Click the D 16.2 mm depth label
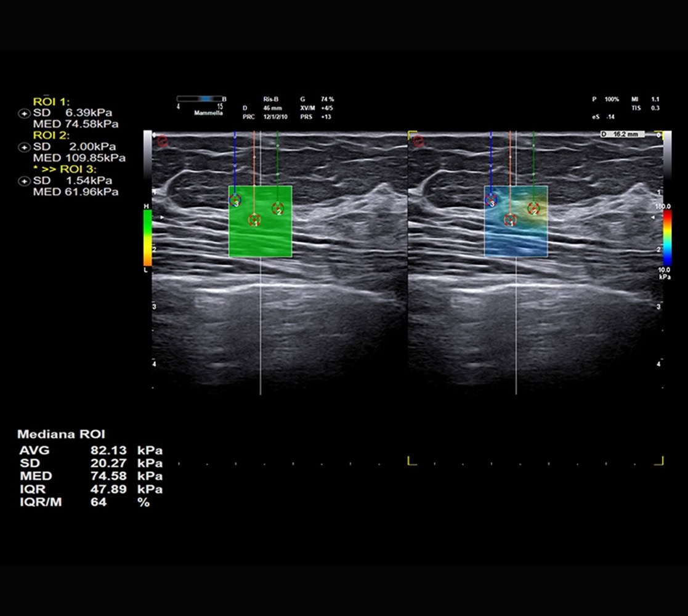Viewport: 688px width, 616px height. click(x=622, y=134)
